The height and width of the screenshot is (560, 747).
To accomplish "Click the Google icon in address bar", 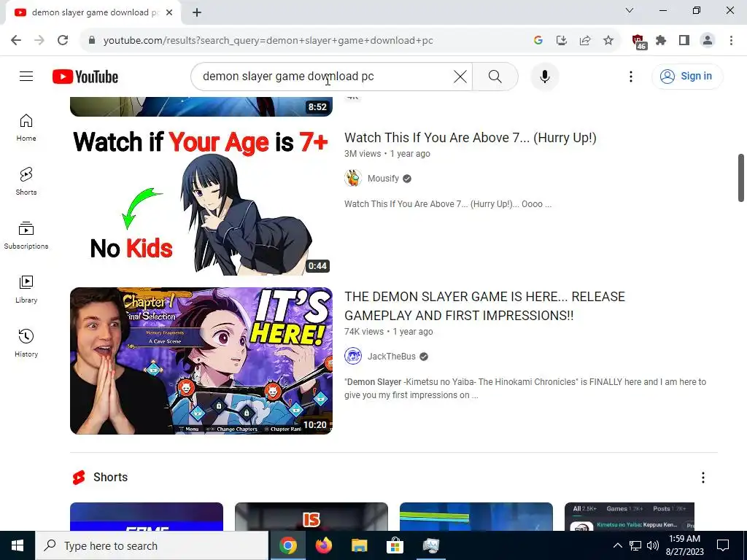I will [x=538, y=40].
